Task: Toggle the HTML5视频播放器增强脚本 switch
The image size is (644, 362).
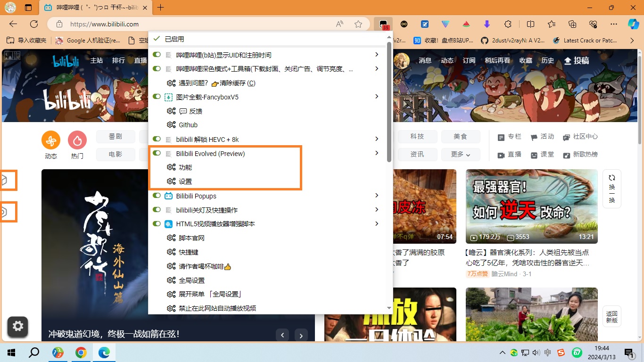Action: click(x=157, y=224)
